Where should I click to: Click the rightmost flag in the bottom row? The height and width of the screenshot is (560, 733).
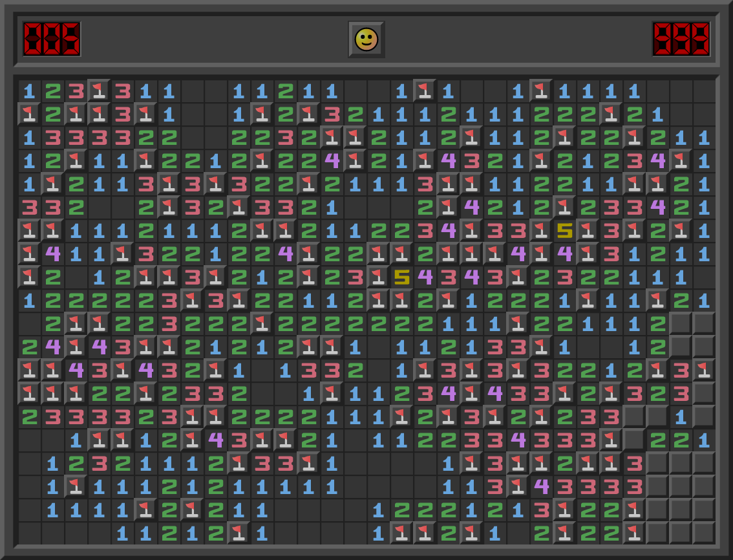634,533
